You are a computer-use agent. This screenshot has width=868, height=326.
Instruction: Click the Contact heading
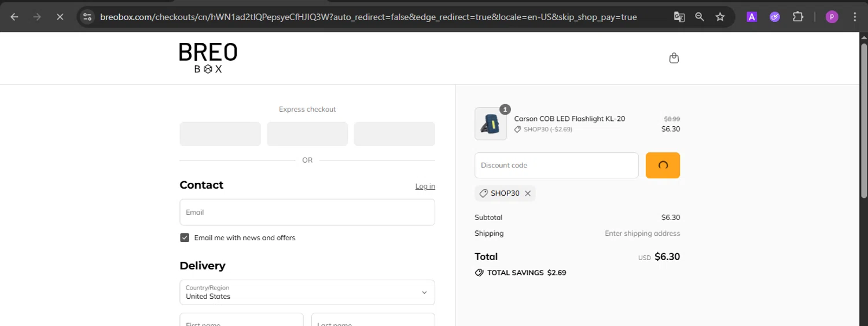pos(201,185)
